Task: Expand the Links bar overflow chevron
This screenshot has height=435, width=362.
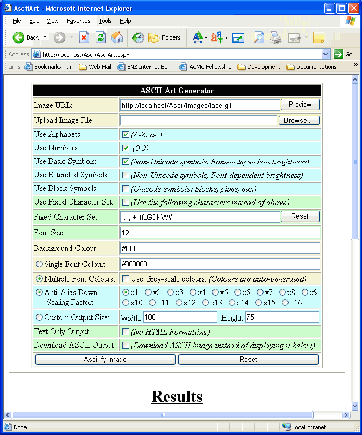Action: [x=356, y=65]
